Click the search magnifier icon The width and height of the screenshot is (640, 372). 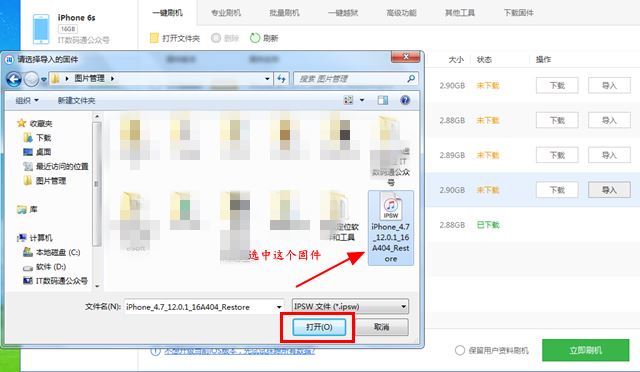pos(411,78)
